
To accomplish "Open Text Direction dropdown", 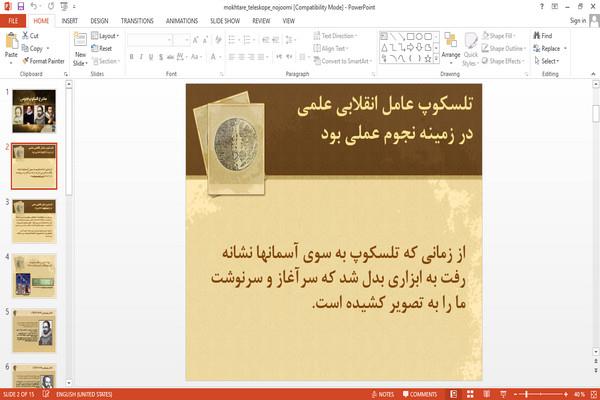I will pos(335,36).
